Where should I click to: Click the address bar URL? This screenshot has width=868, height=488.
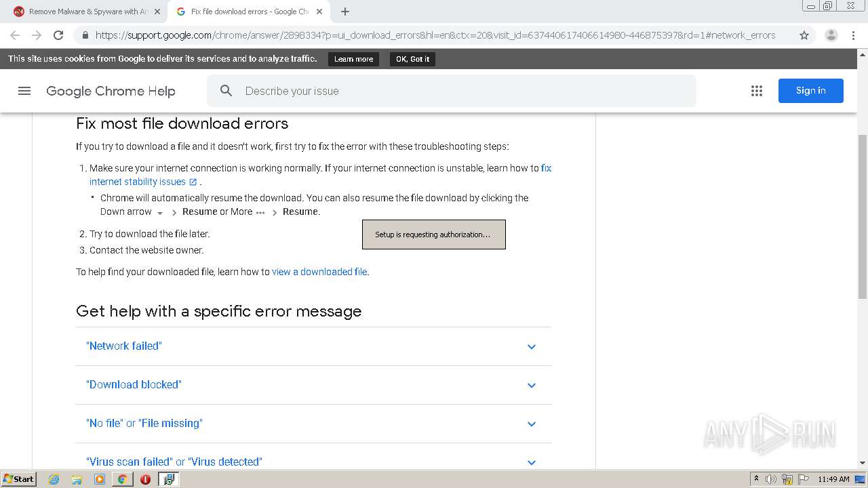click(x=435, y=35)
